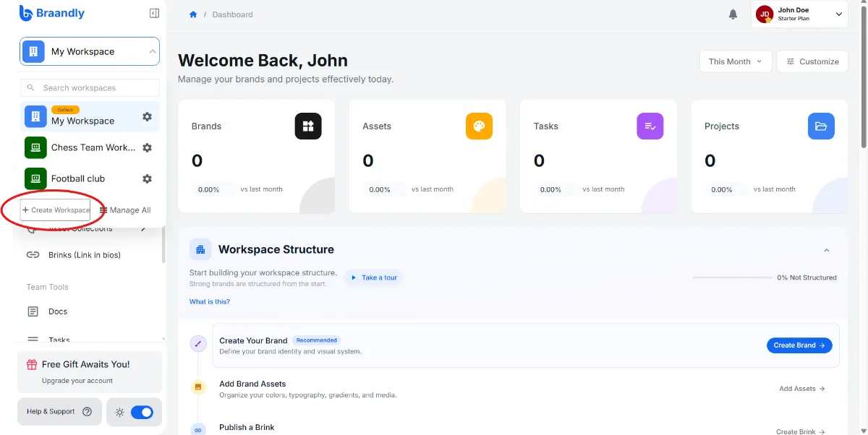Open the home breadcrumb icon
Image resolution: width=868 pixels, height=435 pixels.
point(193,14)
